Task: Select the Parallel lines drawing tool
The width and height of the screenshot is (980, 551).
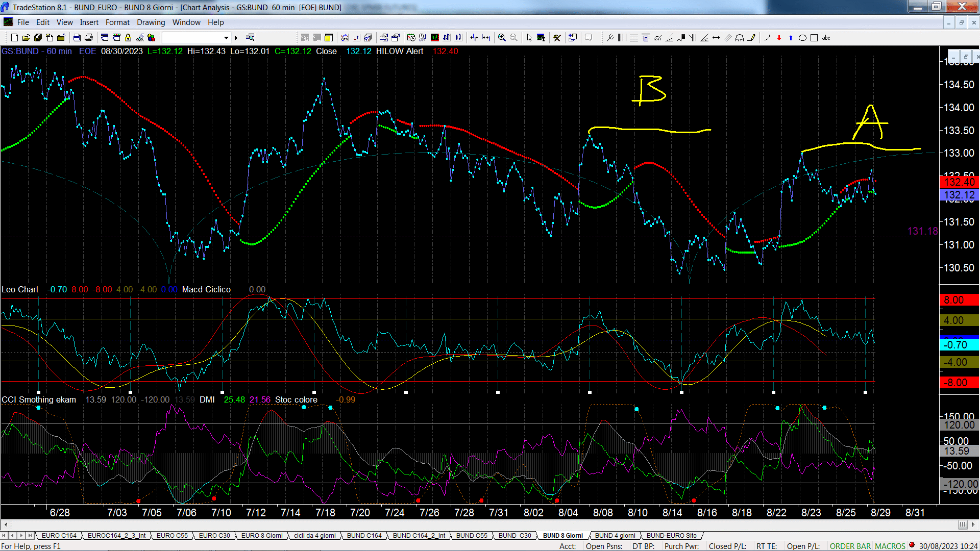Action: click(x=728, y=38)
